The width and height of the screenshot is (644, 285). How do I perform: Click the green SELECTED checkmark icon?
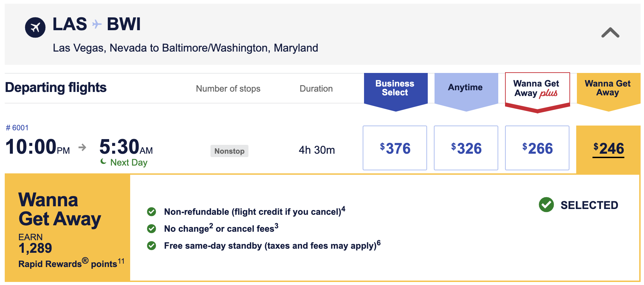click(x=546, y=205)
